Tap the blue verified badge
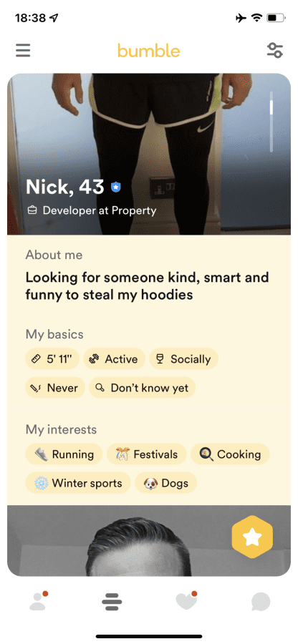 [x=116, y=187]
